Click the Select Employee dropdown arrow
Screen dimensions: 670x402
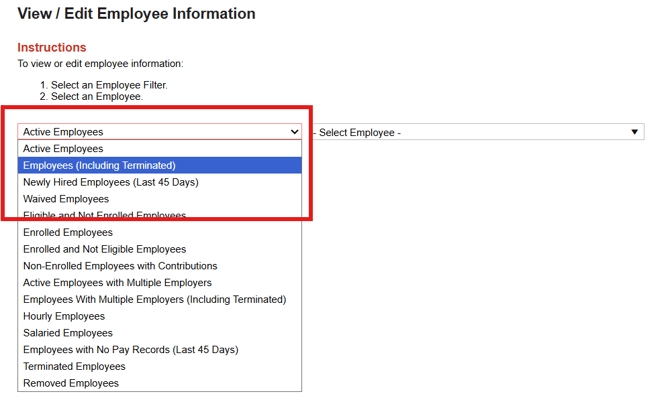(x=635, y=132)
